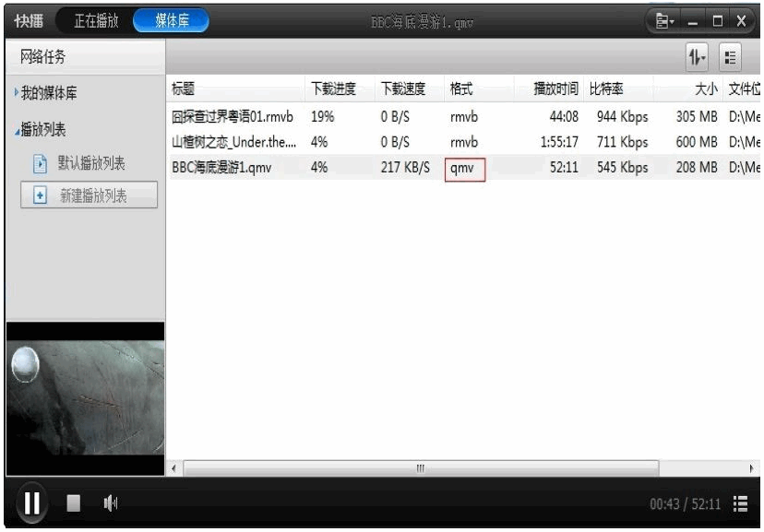The image size is (764, 532).
Task: Click the 19% download progress cell
Action: [x=323, y=117]
